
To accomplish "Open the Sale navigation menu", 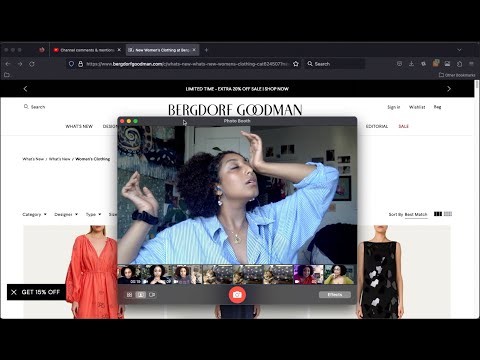I will click(403, 126).
